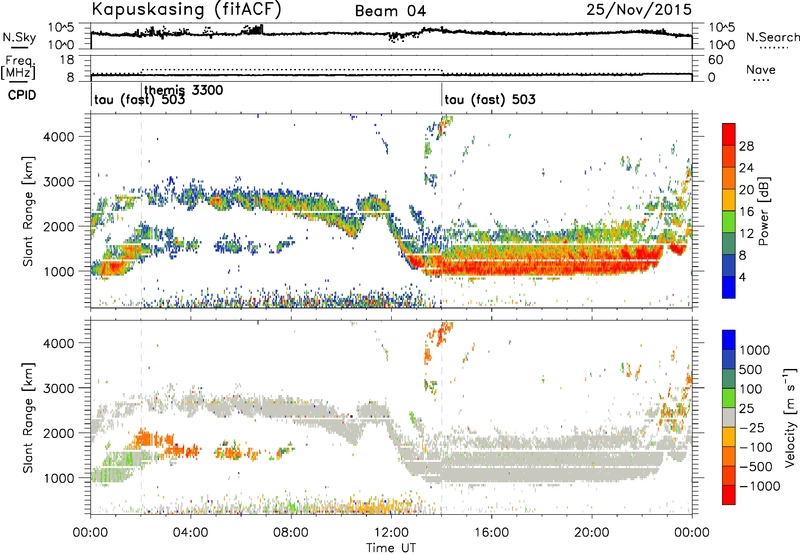Click the title 'Kapuskasing (fitACF)'

click(186, 10)
